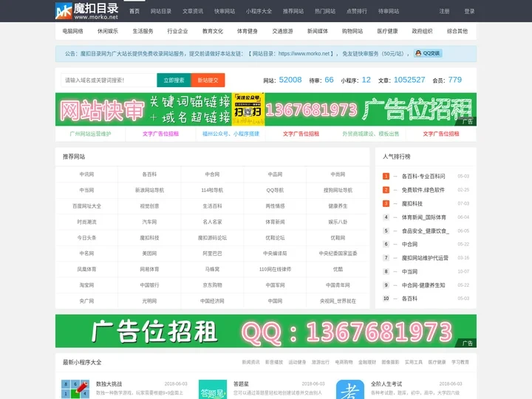Click the 网站快审 green banner ad

pyautogui.click(x=266, y=109)
